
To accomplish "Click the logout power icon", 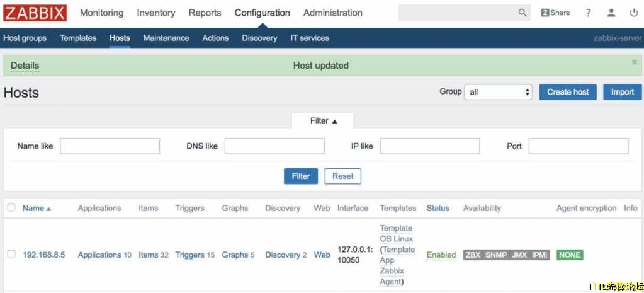I will [x=634, y=13].
